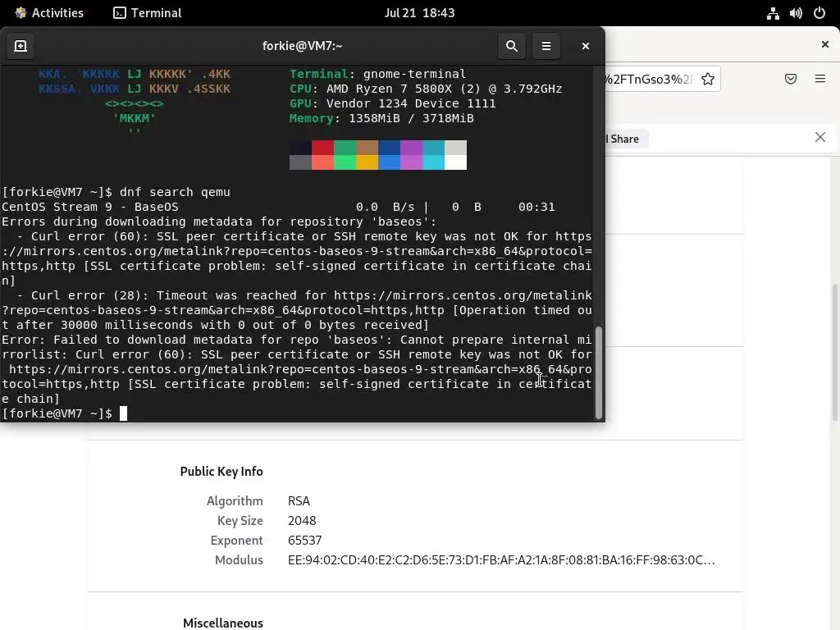Click the Modulus value EE:94:02:CD
This screenshot has height=630, width=840.
(x=501, y=560)
